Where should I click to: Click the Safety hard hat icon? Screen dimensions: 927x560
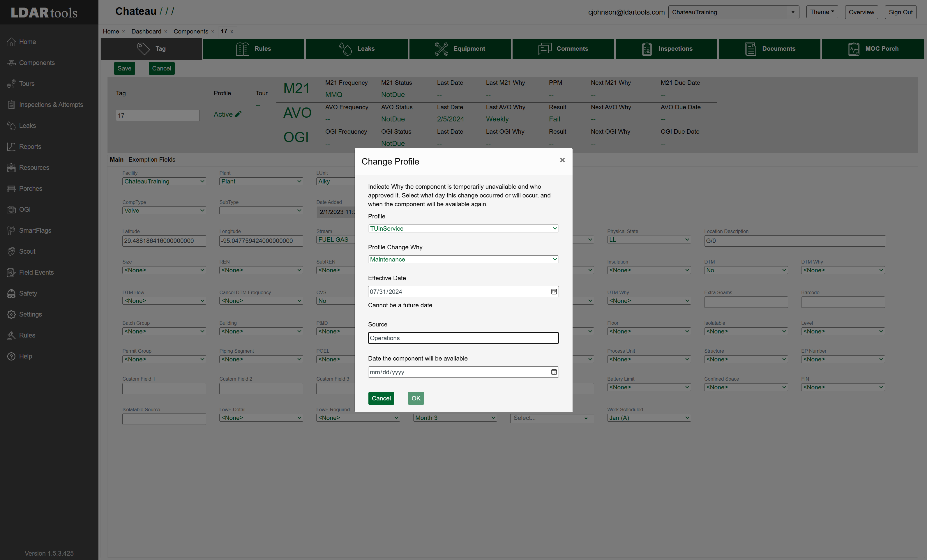pos(11,293)
